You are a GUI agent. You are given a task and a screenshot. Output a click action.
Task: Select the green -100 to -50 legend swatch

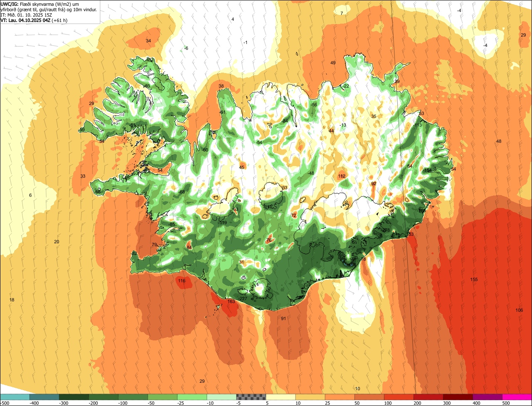(x=133, y=397)
